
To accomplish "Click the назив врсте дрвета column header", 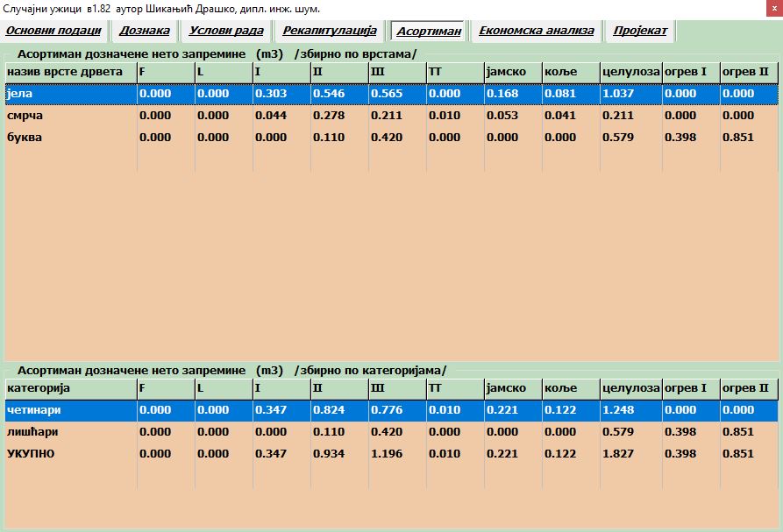I will click(71, 73).
